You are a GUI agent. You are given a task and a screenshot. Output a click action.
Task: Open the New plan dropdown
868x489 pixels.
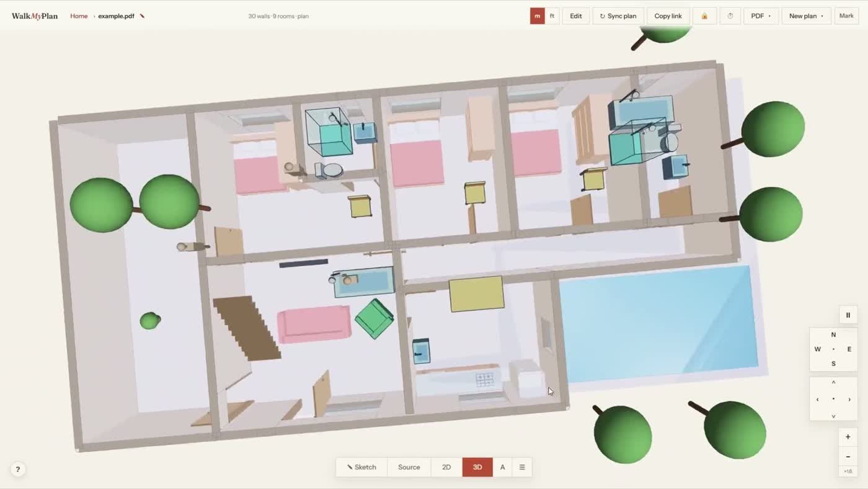[806, 16]
